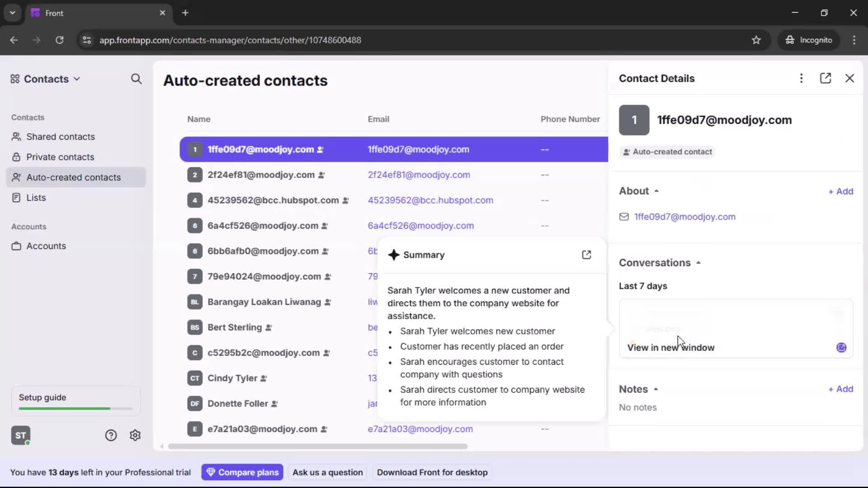Open the Summary in expanded view
The image size is (868, 488).
[x=586, y=255]
